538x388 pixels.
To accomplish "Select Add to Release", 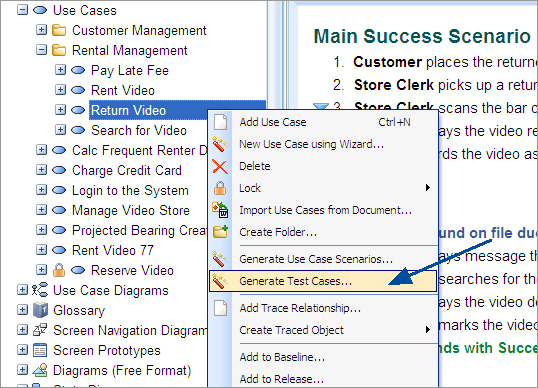I will 323,379.
